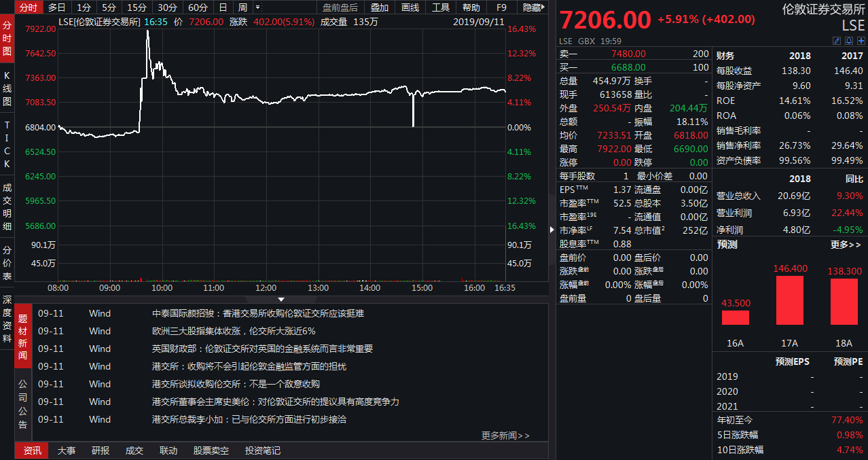
Task: Open news 欧洲三大股指集体收涨
Action: click(x=234, y=331)
